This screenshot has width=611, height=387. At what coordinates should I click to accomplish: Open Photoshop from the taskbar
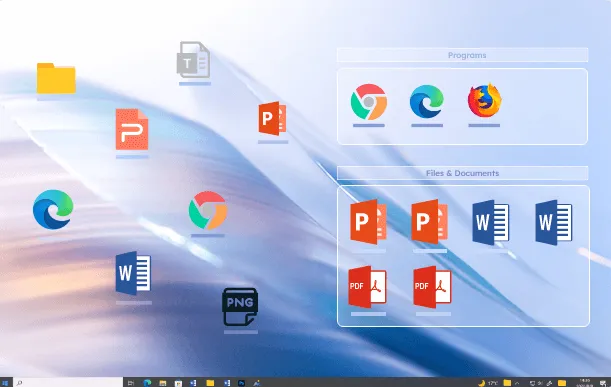click(x=241, y=383)
